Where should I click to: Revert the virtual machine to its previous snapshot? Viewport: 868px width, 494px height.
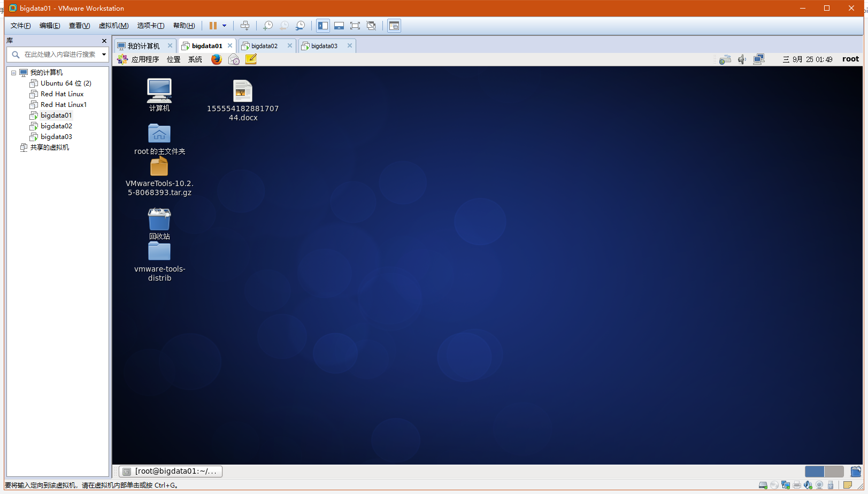click(x=284, y=26)
